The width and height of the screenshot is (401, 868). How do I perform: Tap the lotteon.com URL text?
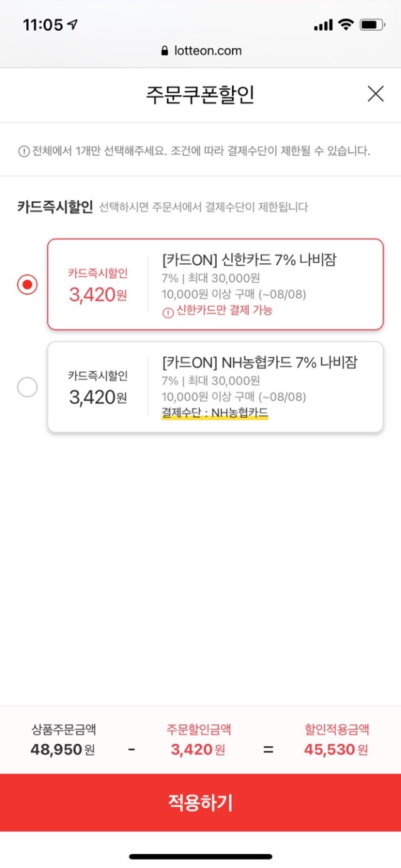click(x=208, y=51)
